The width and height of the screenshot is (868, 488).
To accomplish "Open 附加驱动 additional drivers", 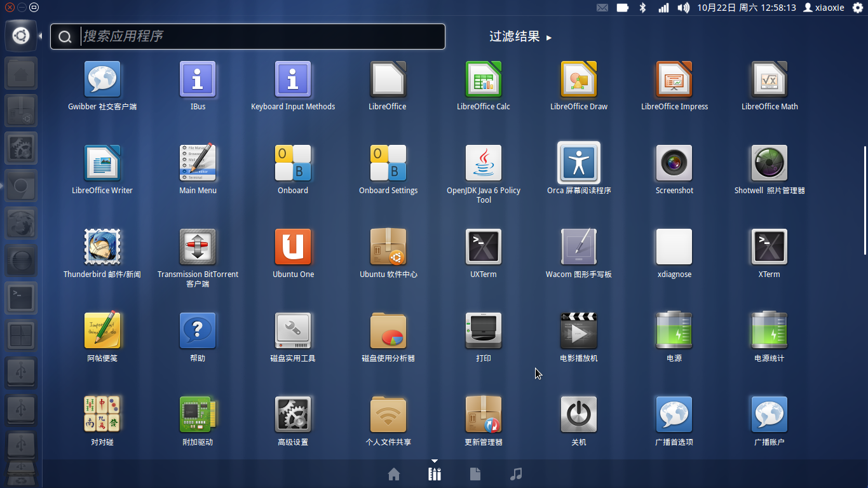I will [x=198, y=415].
